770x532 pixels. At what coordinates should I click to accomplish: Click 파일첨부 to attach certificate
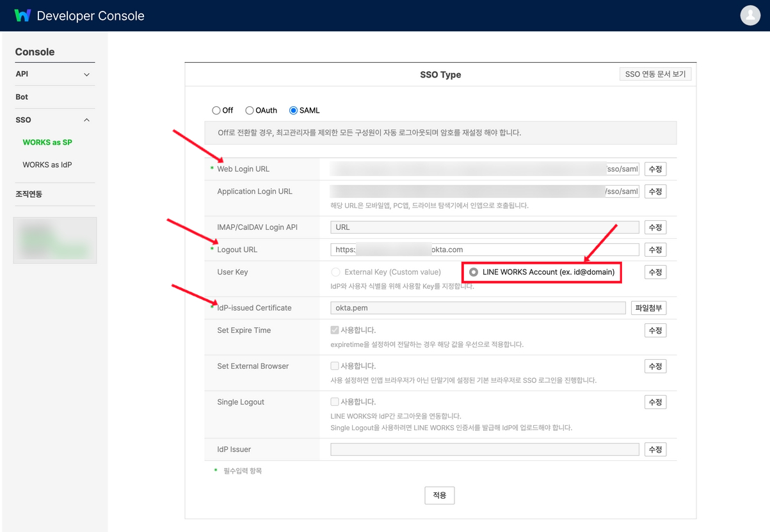[x=648, y=308]
